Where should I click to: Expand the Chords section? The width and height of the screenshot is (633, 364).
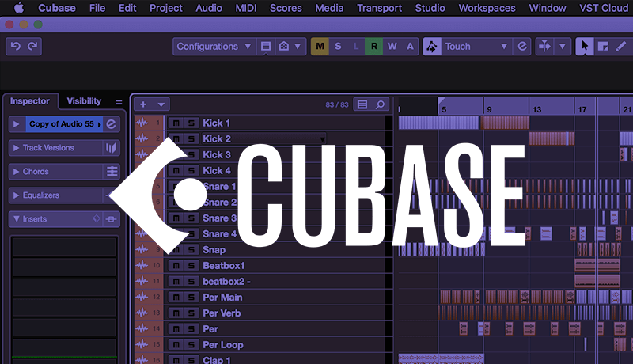click(x=16, y=172)
